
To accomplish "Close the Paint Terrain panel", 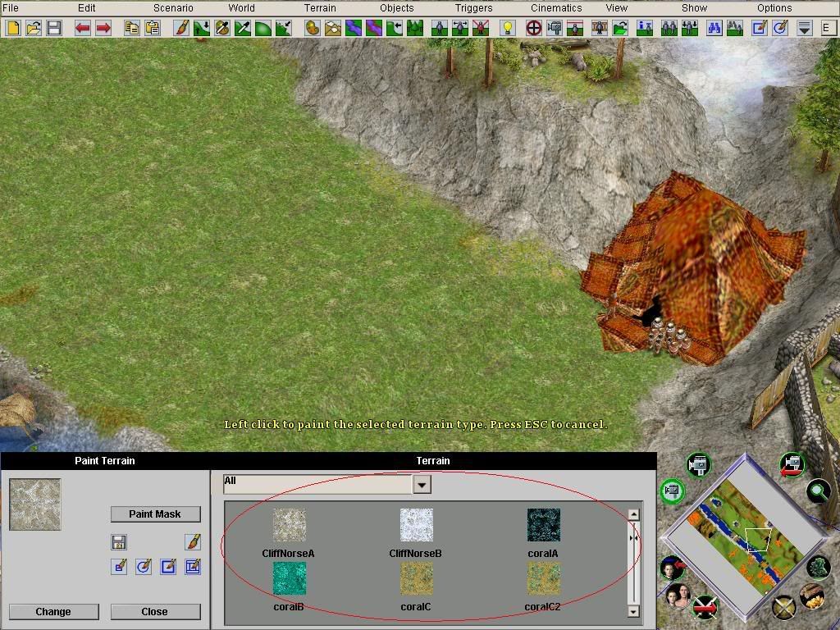I will (x=154, y=611).
